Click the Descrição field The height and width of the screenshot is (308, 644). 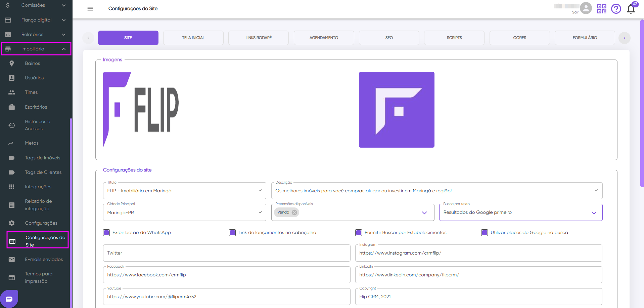(x=437, y=191)
